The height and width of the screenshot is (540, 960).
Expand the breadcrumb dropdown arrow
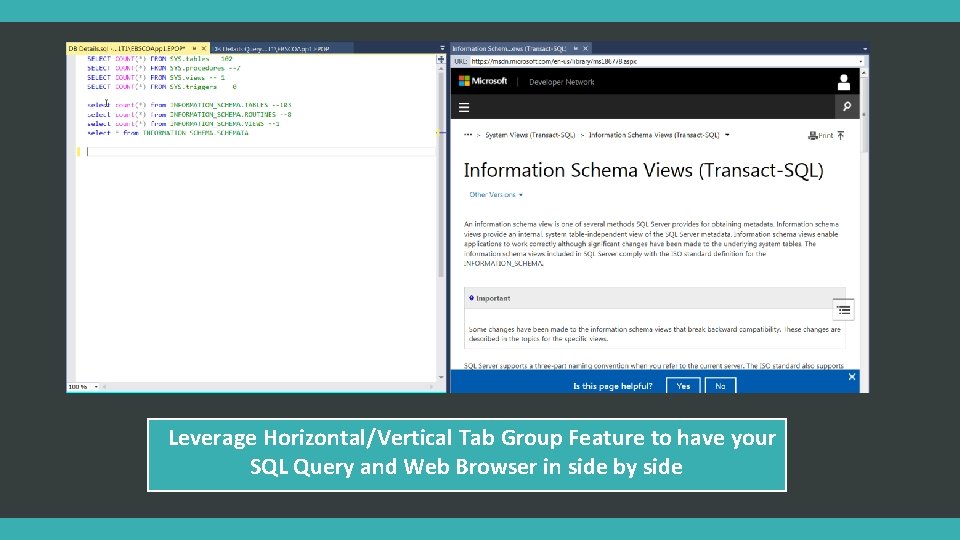coord(727,135)
